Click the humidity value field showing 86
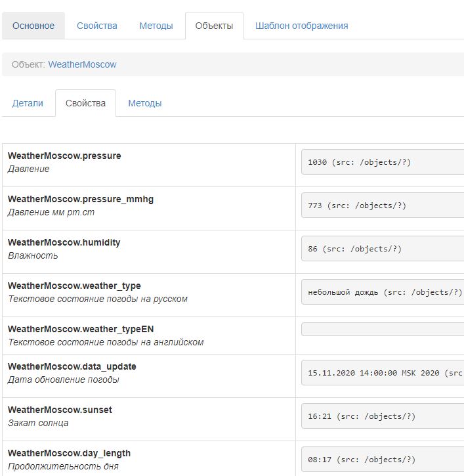Viewport: 464px width, 476px height. (x=382, y=249)
